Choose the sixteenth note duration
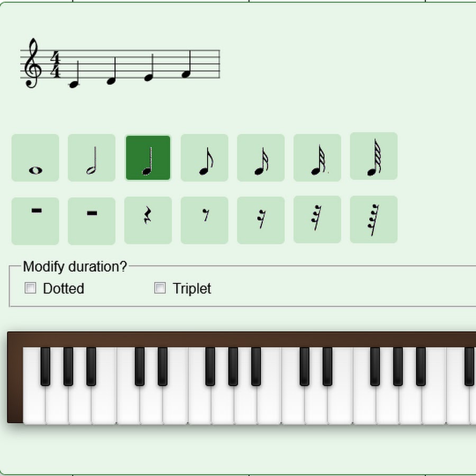476x476 pixels. (261, 158)
